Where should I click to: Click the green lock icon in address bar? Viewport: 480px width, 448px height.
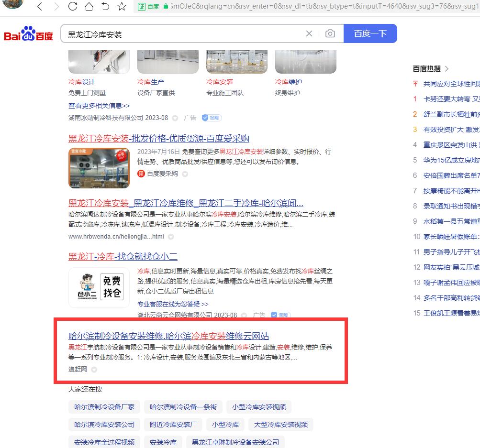[x=166, y=6]
